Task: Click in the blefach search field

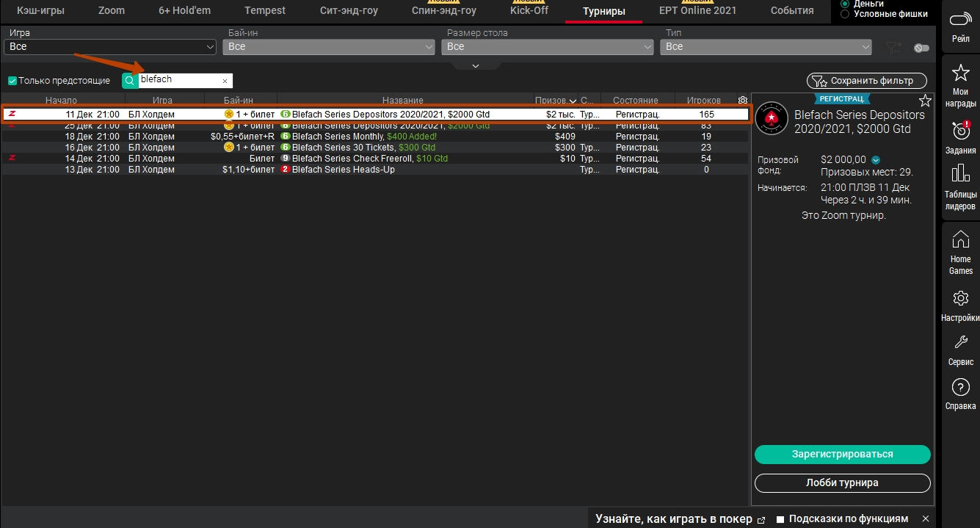Action: tap(178, 80)
